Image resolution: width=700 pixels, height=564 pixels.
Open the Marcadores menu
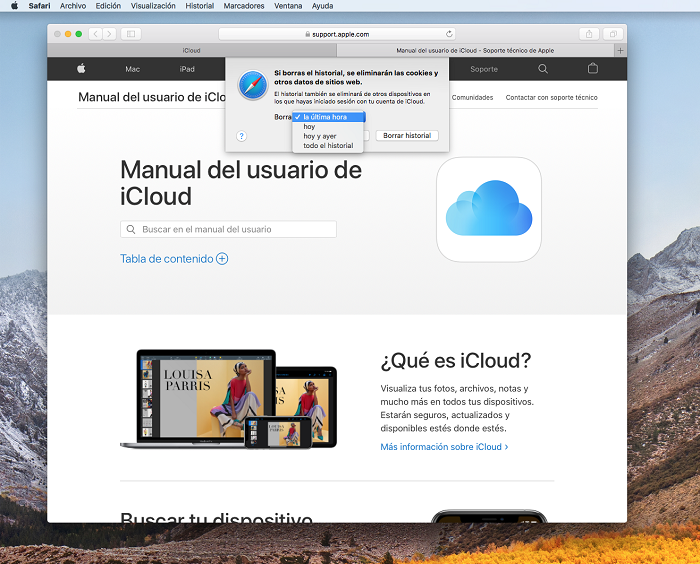244,6
